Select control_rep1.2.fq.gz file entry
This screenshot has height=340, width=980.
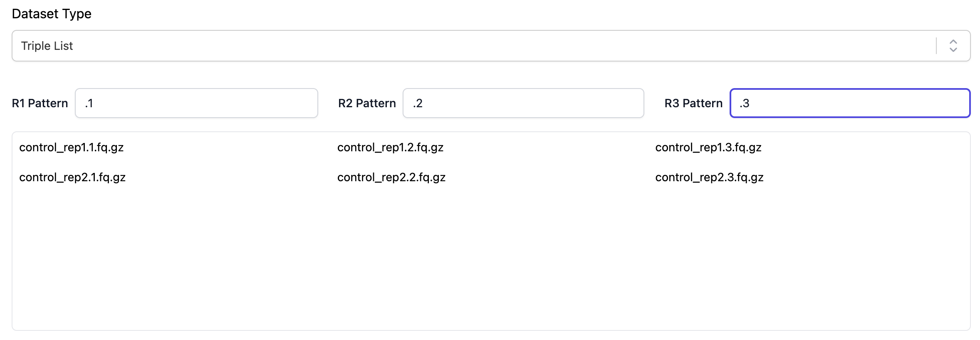coord(390,147)
